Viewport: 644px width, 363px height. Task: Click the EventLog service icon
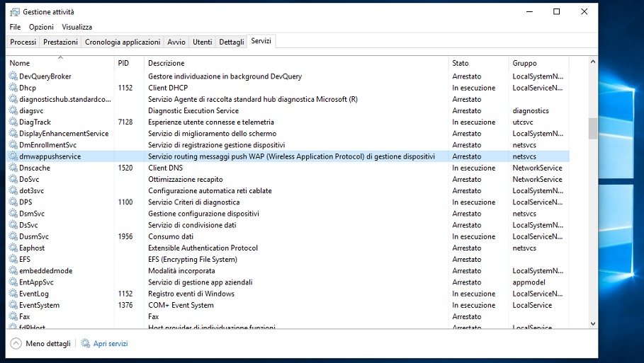13,294
